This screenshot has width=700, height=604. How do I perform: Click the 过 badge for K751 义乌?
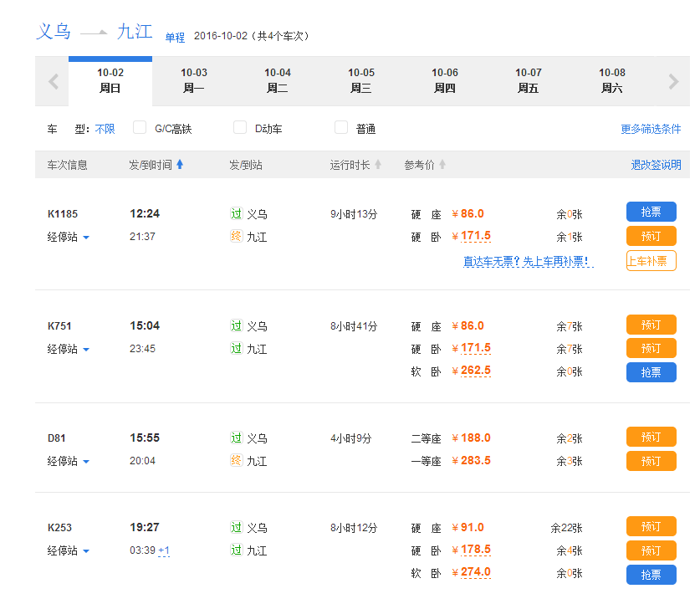coord(236,325)
